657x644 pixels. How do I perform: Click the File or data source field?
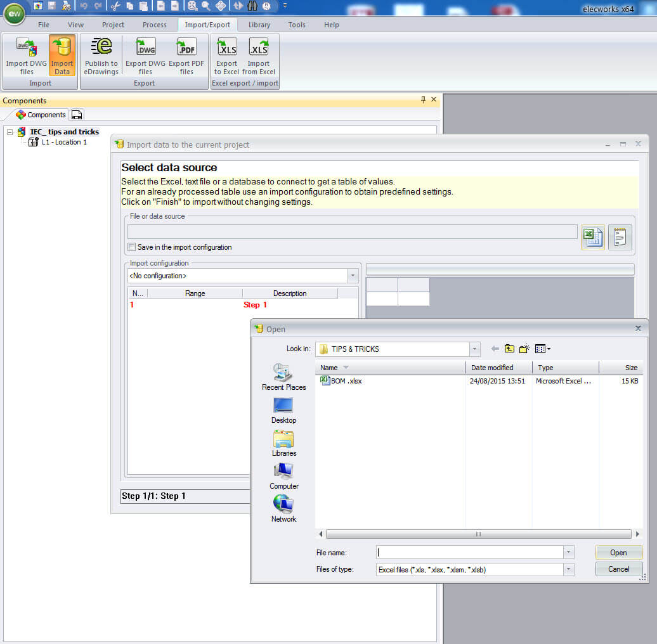coord(352,231)
